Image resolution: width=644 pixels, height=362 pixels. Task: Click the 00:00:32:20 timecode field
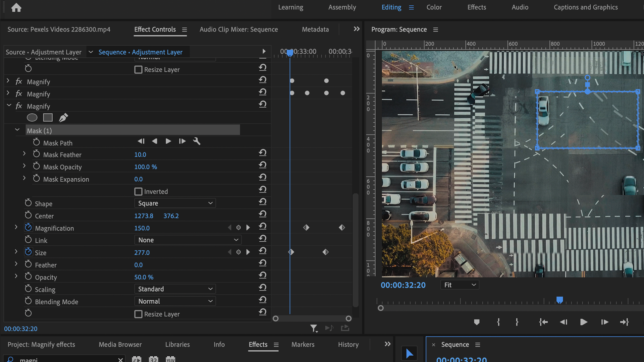pos(20,329)
